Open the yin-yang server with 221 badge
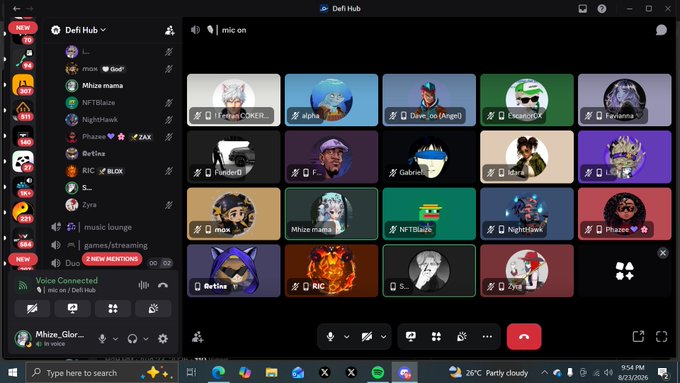This screenshot has width=680, height=383. pyautogui.click(x=23, y=212)
